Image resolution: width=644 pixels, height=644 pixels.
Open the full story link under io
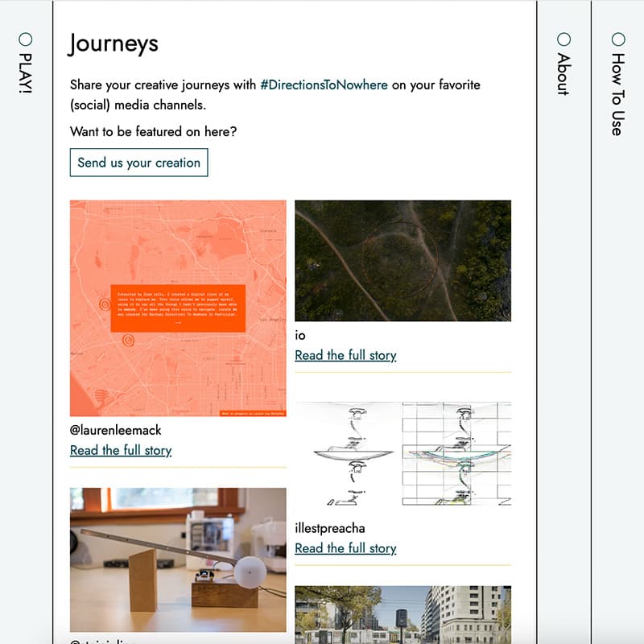pos(345,355)
